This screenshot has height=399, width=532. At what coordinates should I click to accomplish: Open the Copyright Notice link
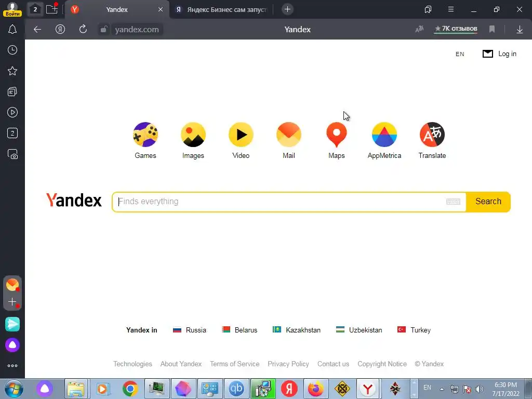(382, 364)
